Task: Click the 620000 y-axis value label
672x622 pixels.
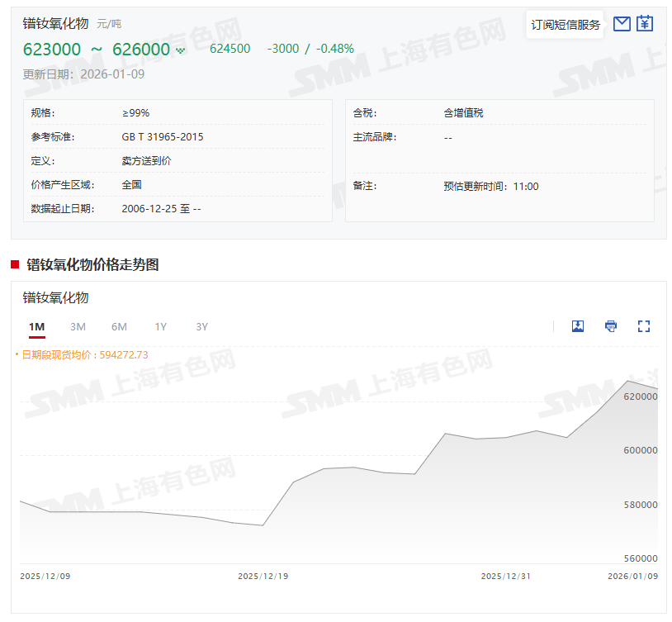Action: click(x=639, y=396)
